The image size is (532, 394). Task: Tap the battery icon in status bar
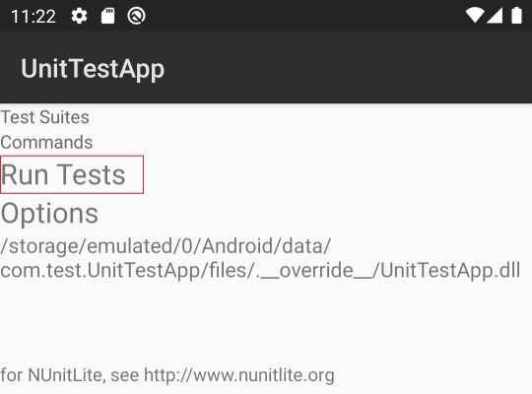(517, 16)
